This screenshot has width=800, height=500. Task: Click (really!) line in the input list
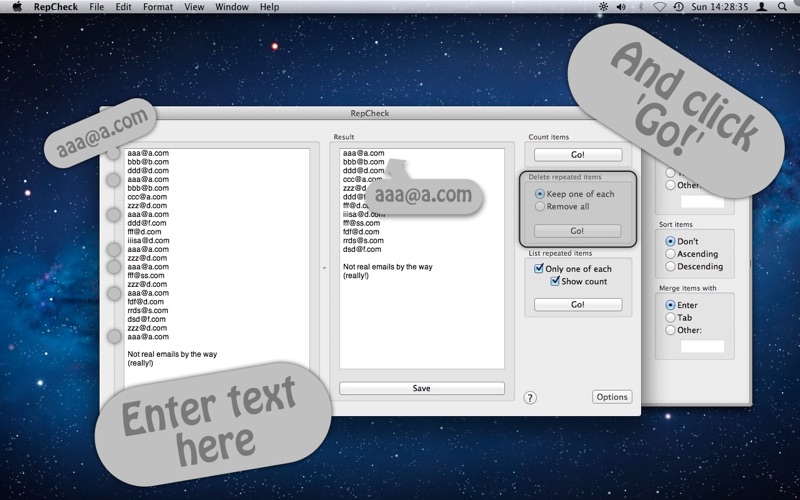click(140, 363)
